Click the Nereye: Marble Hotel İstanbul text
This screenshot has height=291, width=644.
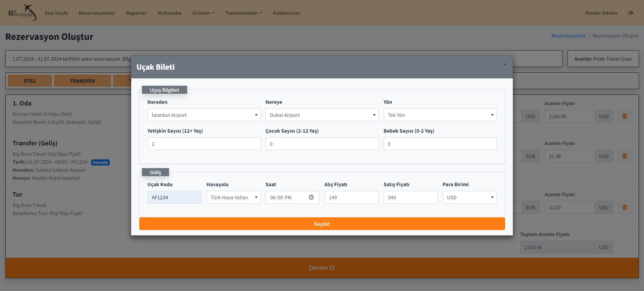point(46,178)
